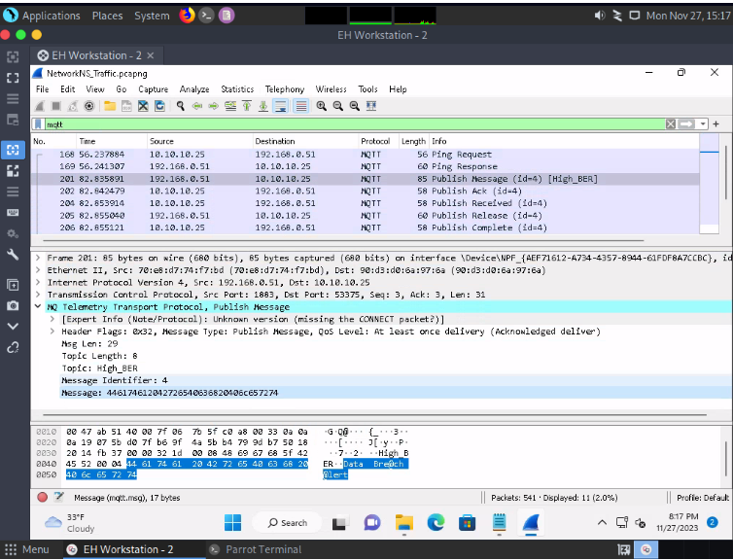The height and width of the screenshot is (560, 733).
Task: Toggle packet list colorization
Action: 301,106
